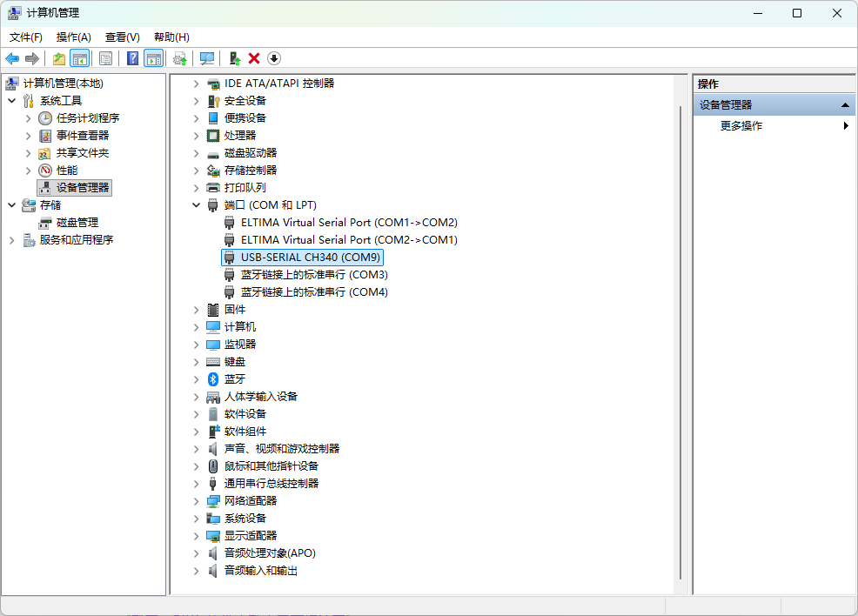Image resolution: width=858 pixels, height=616 pixels.
Task: Click the red X Uninstall device icon
Action: (254, 58)
